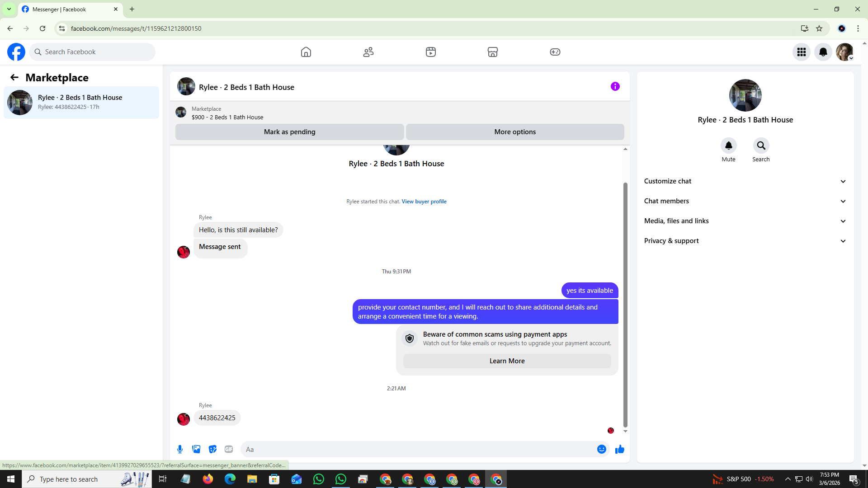Screen dimensions: 868x488
Task: Open the View buyer profile link
Action: [424, 202]
